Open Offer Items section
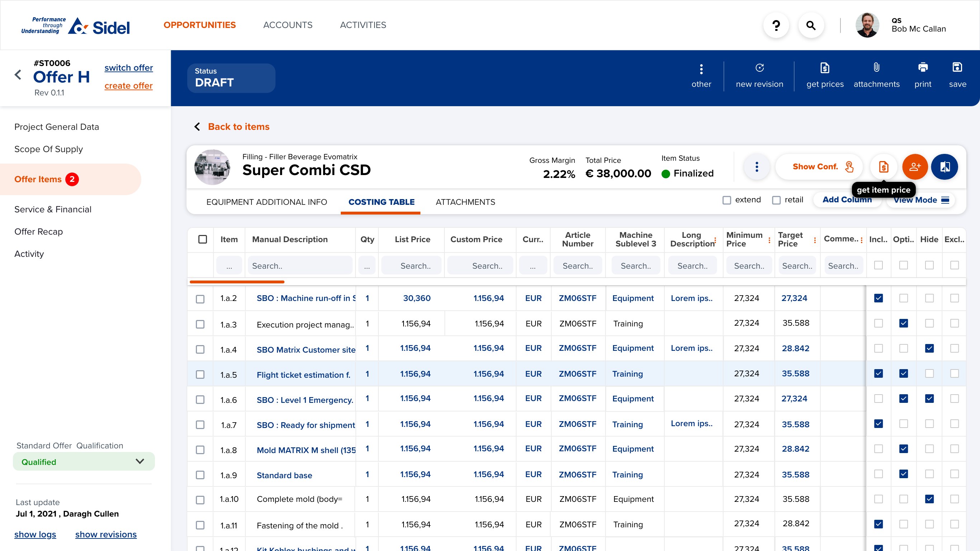The width and height of the screenshot is (980, 551). [x=70, y=179]
